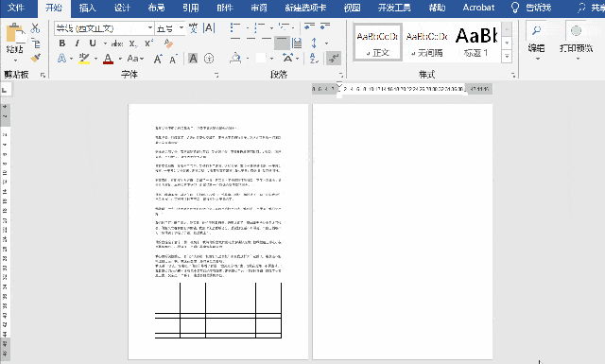Apply the Normal (正文) style
This screenshot has height=364, width=605.
378,42
